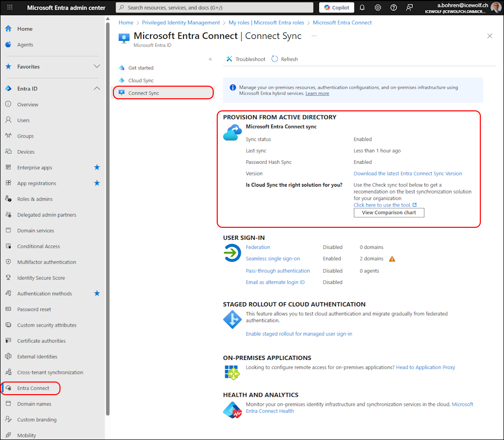
Task: Open the app launcher waffle icon
Action: pos(10,8)
